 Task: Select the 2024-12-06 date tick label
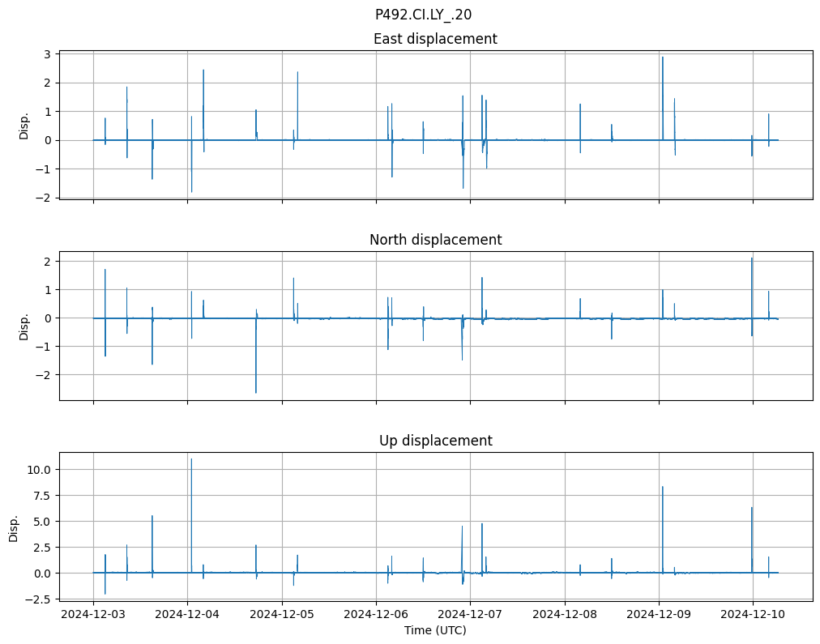point(376,614)
